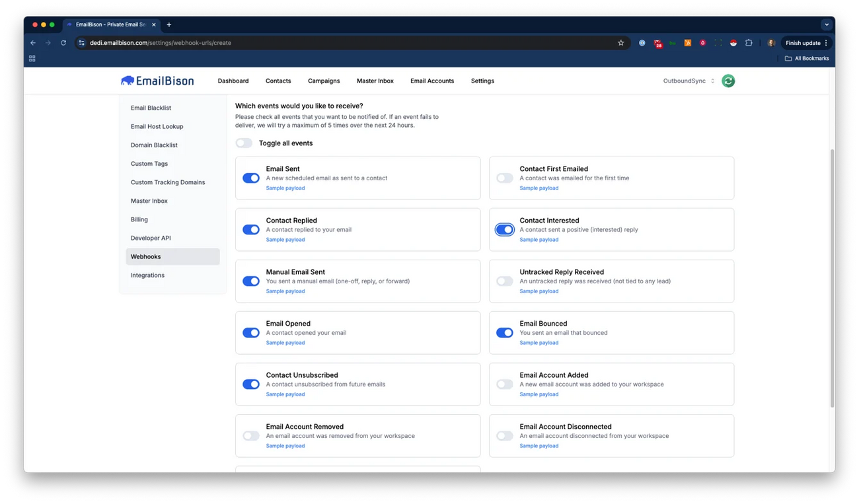
Task: Bookmark this page using the star icon
Action: tap(620, 42)
